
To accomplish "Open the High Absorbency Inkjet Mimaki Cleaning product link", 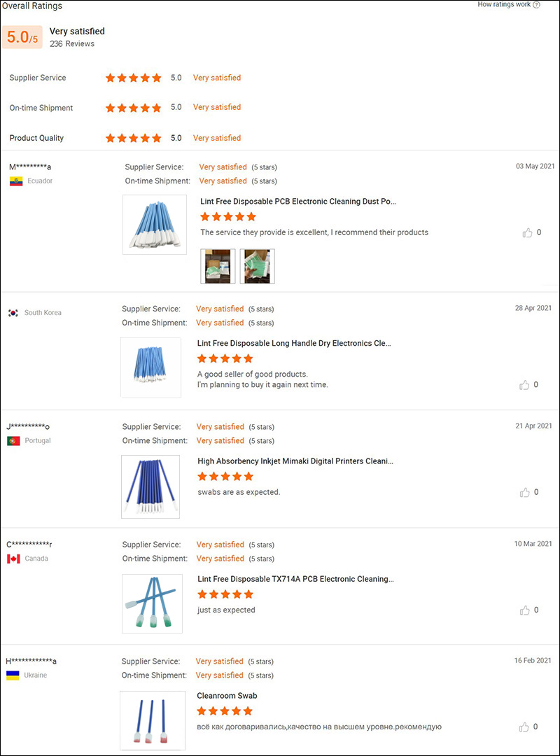I will (294, 461).
